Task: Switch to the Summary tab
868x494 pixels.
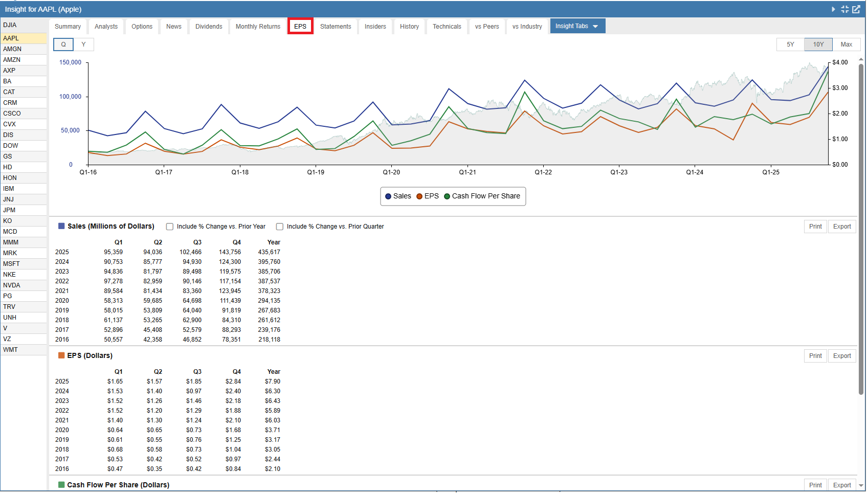Action: (68, 27)
